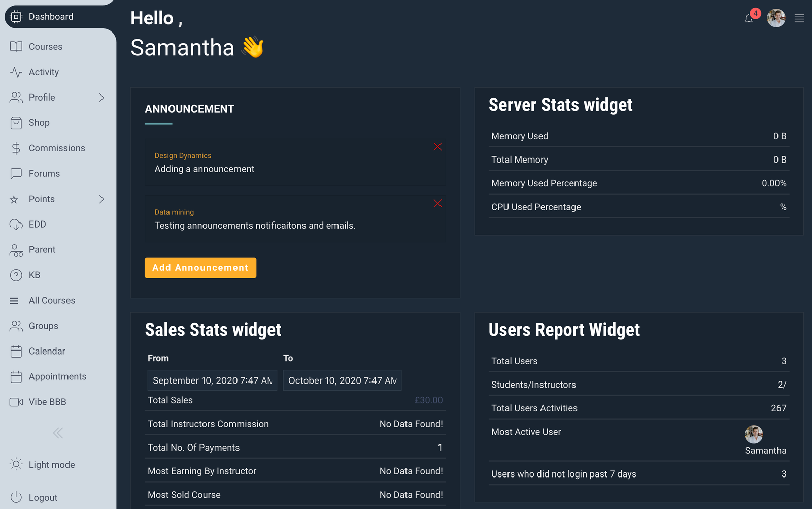The width and height of the screenshot is (812, 509).
Task: Click the KB question mark icon
Action: point(16,275)
